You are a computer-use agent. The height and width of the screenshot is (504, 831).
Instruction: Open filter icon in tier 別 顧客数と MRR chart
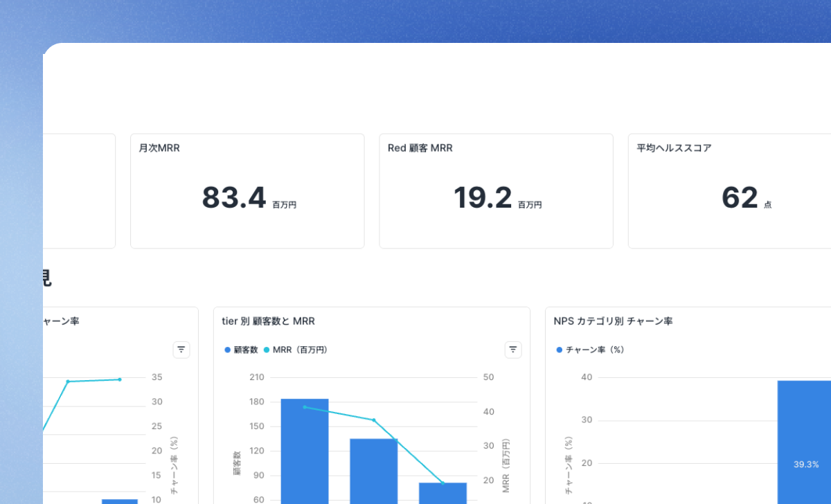513,350
